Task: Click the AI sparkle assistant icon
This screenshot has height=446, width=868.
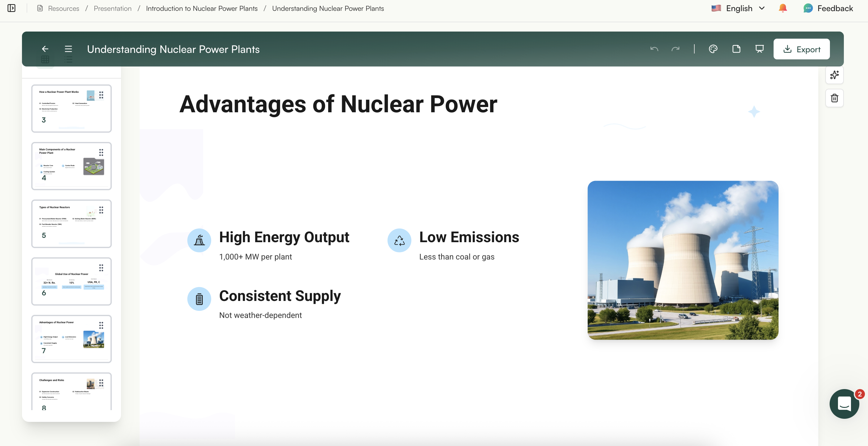Action: pos(835,75)
